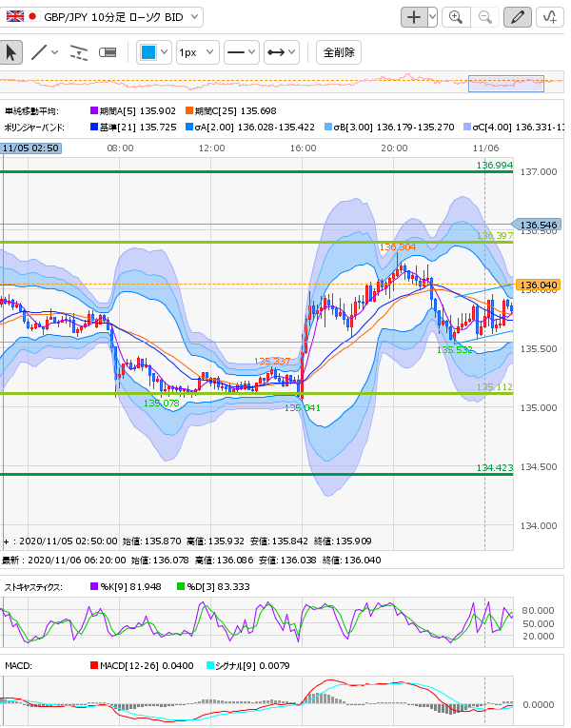
Task: Select the 136.397 horizontal line label
Action: coord(495,236)
